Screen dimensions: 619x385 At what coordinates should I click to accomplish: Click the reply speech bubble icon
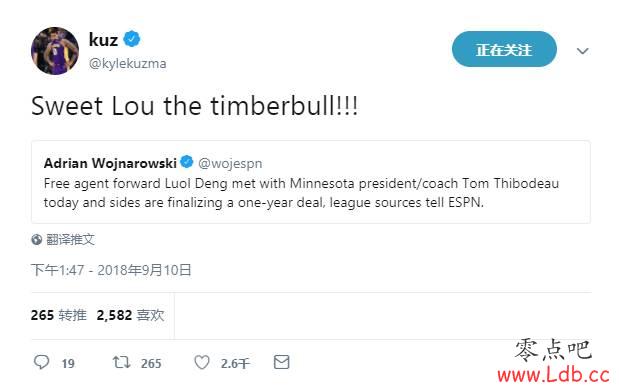pyautogui.click(x=41, y=362)
